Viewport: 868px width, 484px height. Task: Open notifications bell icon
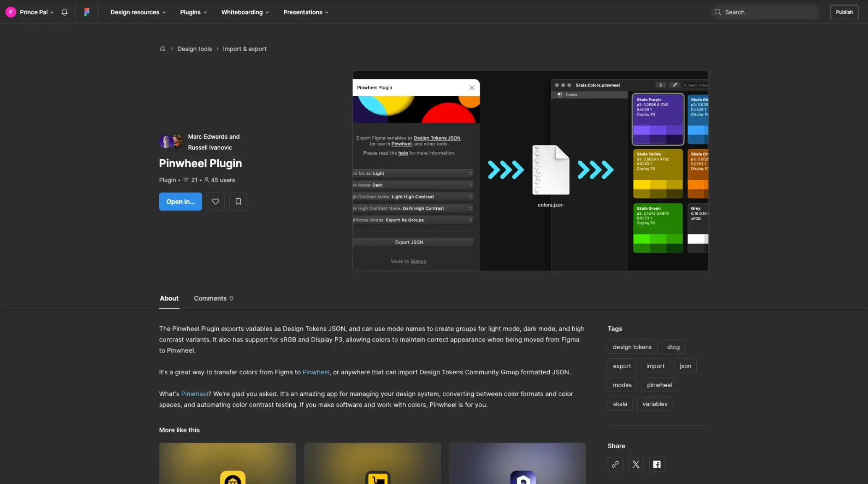(64, 12)
